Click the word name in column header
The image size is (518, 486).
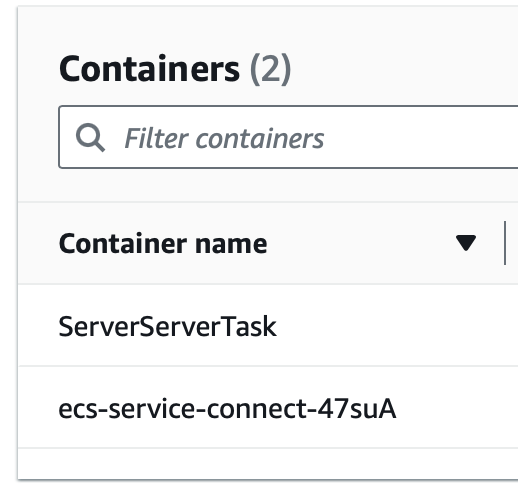231,244
